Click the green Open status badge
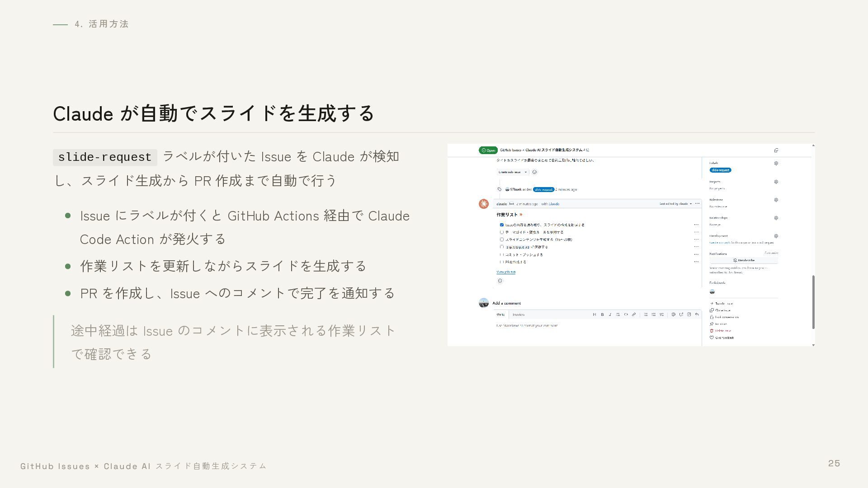Image resolution: width=868 pixels, height=488 pixels. tap(488, 150)
